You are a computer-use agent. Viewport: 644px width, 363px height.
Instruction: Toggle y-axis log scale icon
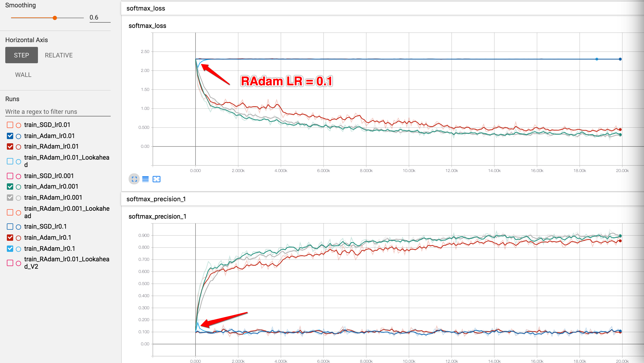coord(145,179)
